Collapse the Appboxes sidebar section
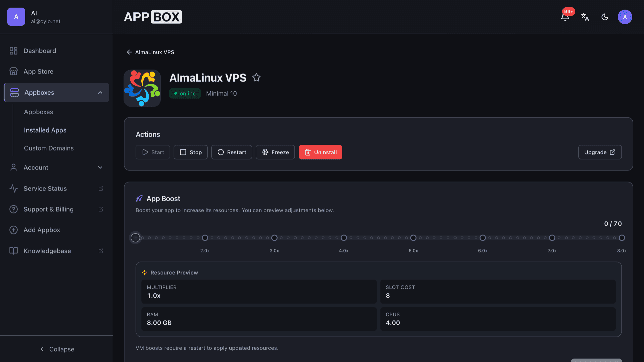644x362 pixels. (56, 92)
